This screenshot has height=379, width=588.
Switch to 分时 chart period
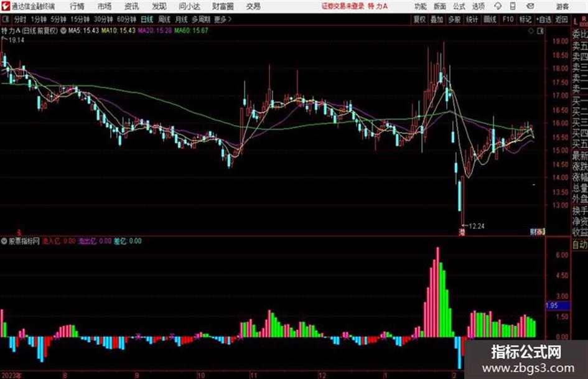coord(20,19)
